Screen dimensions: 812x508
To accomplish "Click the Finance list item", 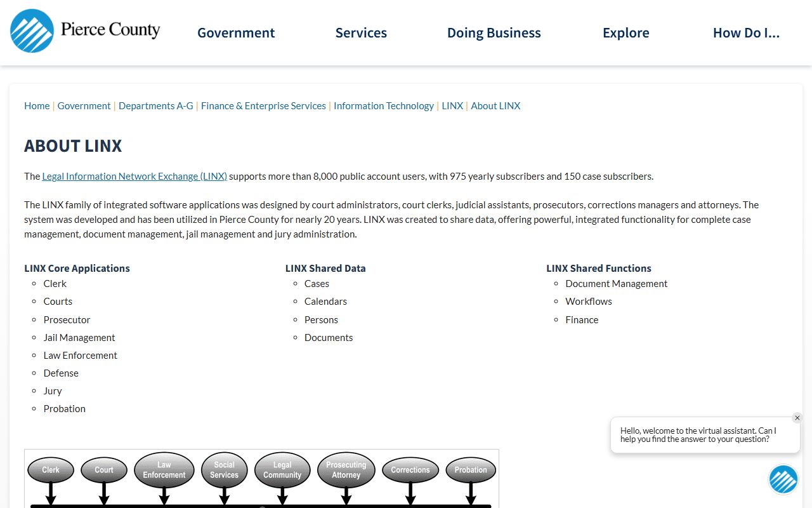I will 582,320.
